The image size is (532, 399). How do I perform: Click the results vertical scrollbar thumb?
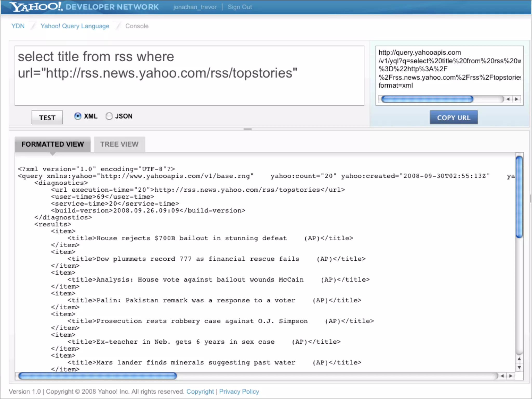click(x=519, y=197)
